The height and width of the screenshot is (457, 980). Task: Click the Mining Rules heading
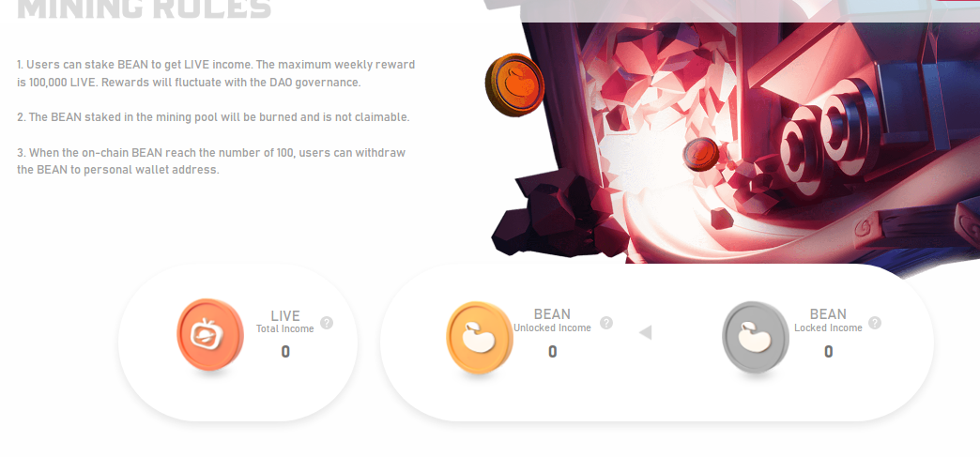click(x=145, y=8)
